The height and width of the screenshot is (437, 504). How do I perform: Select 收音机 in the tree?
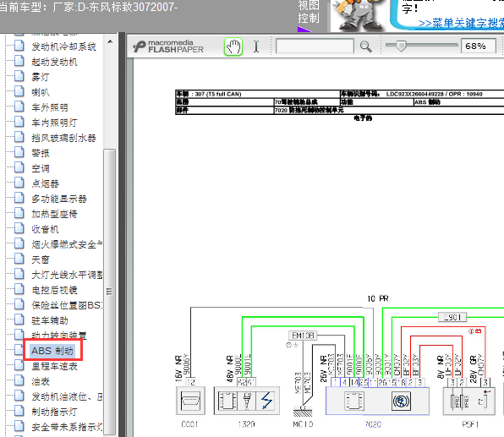pos(45,229)
